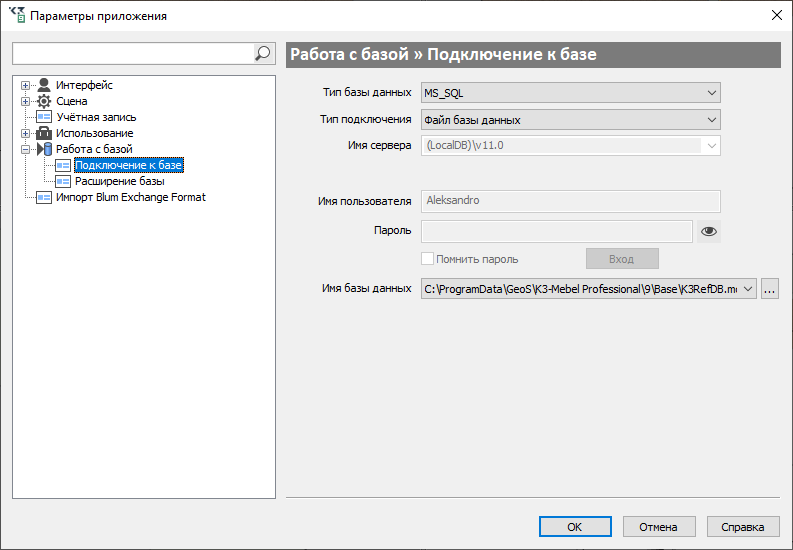Select Интерфейс in the tree
793x550 pixels.
(x=84, y=85)
